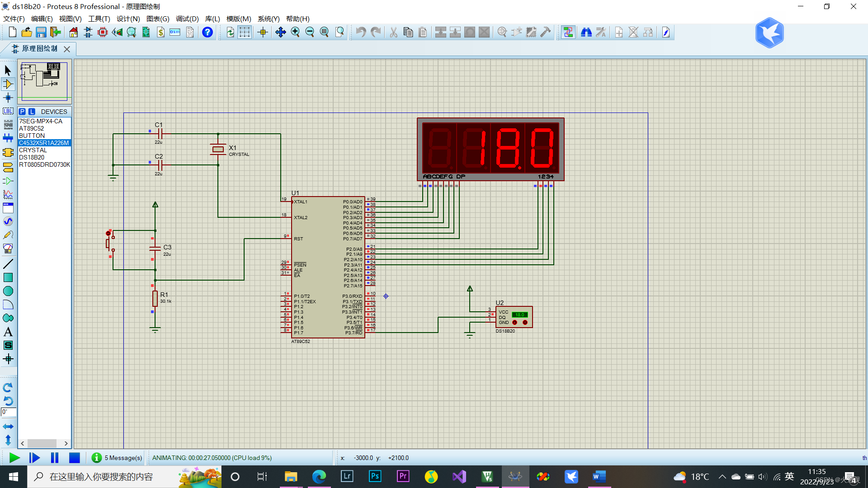Select the Junction dot mode tool
The width and height of the screenshot is (868, 488).
pos(8,98)
